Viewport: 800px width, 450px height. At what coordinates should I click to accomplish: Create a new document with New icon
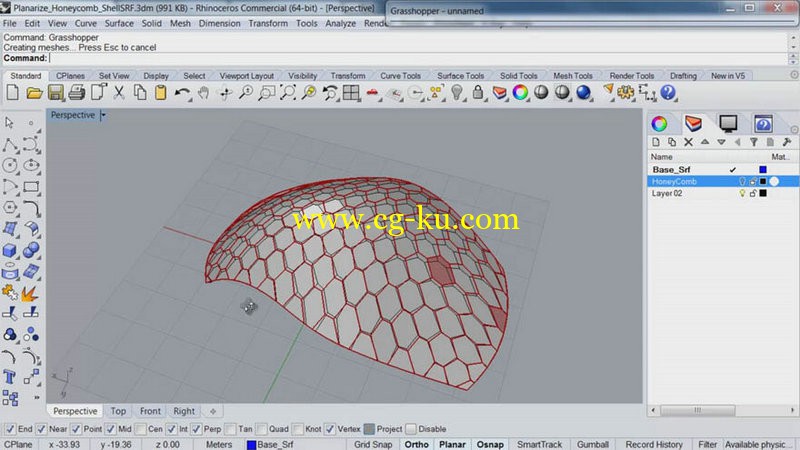pyautogui.click(x=13, y=93)
